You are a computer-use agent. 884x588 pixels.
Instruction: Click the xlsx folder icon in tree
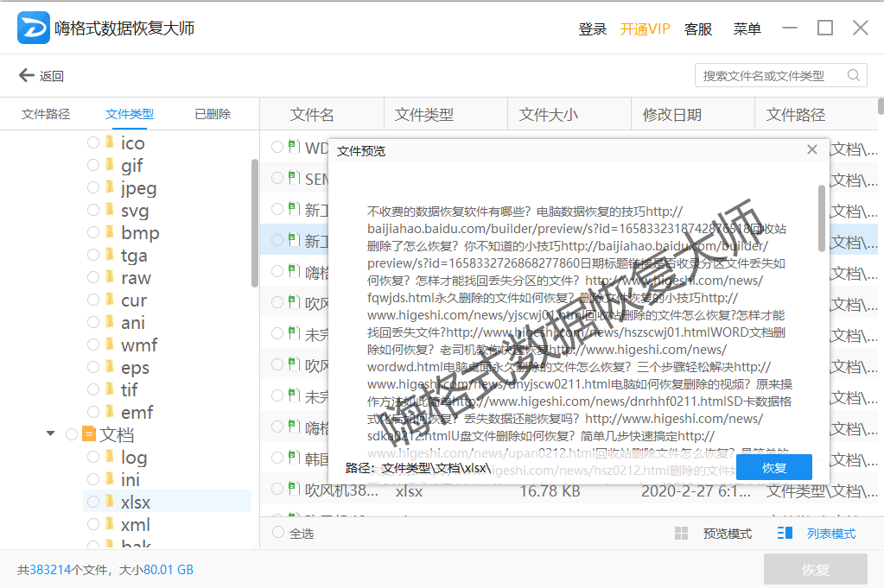(x=110, y=502)
